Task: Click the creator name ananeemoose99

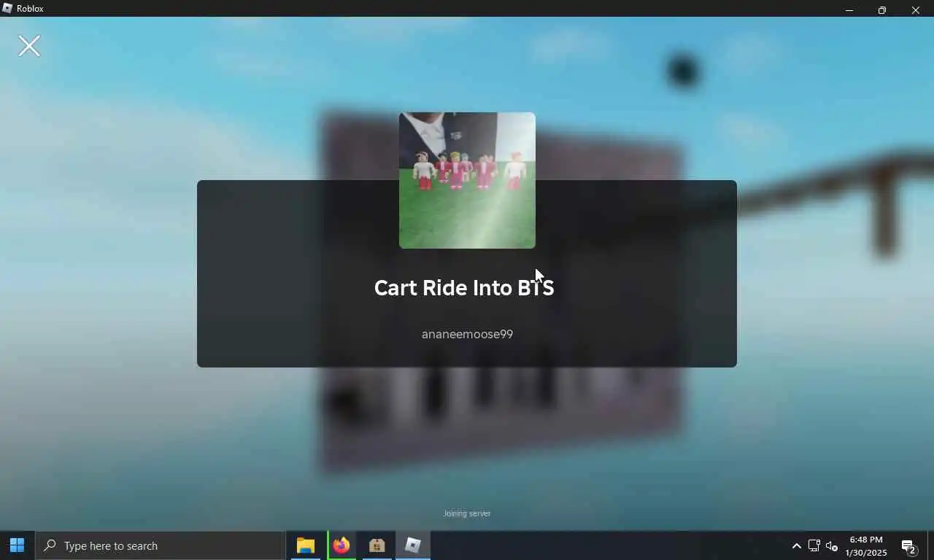Action: pyautogui.click(x=467, y=334)
